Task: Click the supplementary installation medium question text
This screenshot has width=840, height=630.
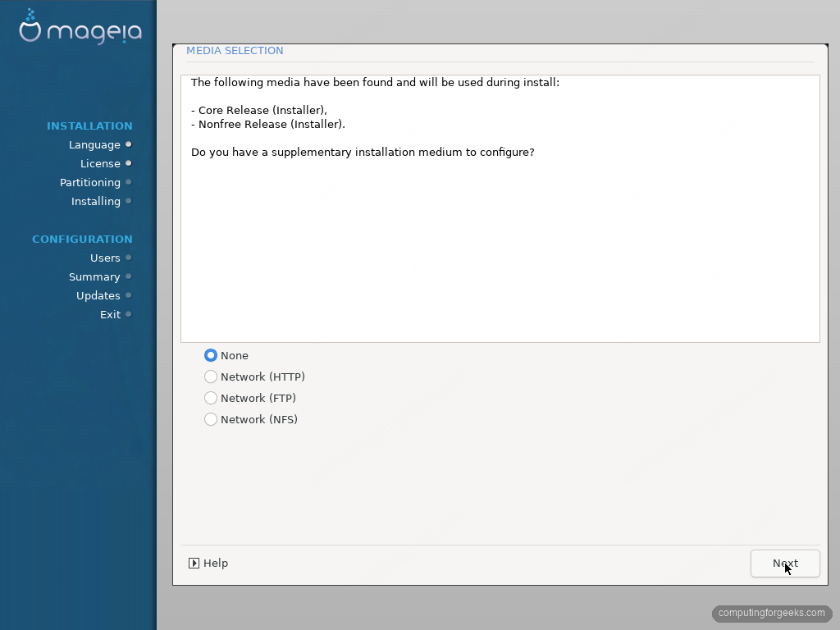Action: (363, 152)
